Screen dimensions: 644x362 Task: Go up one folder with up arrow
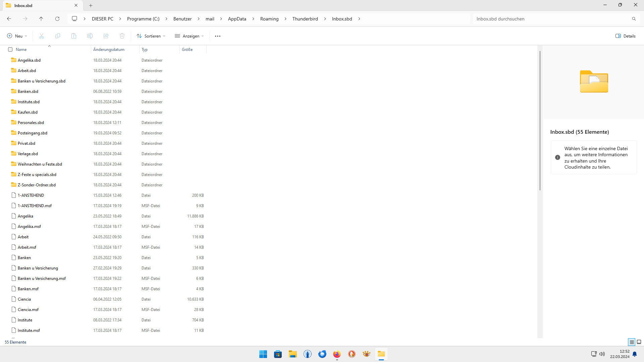(41, 19)
